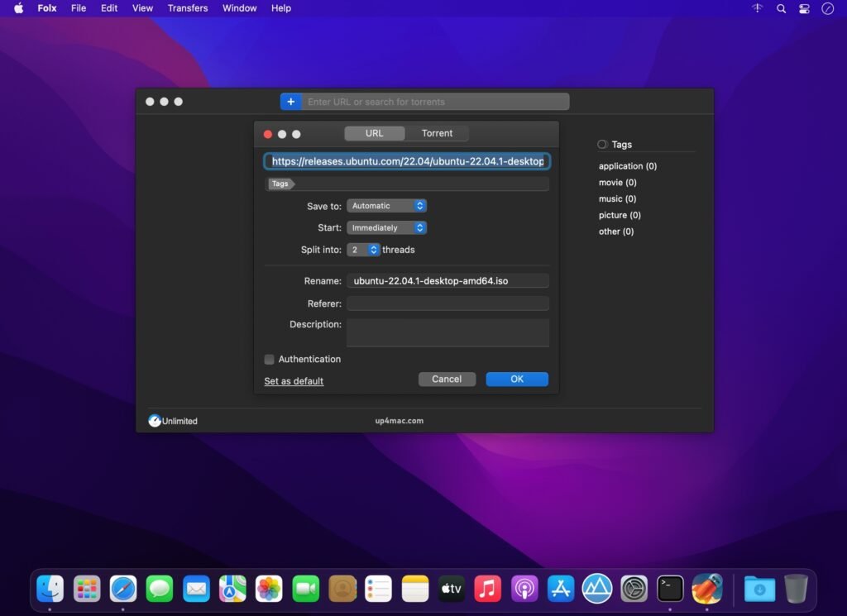
Task: Enable the Authentication checkbox
Action: (269, 359)
